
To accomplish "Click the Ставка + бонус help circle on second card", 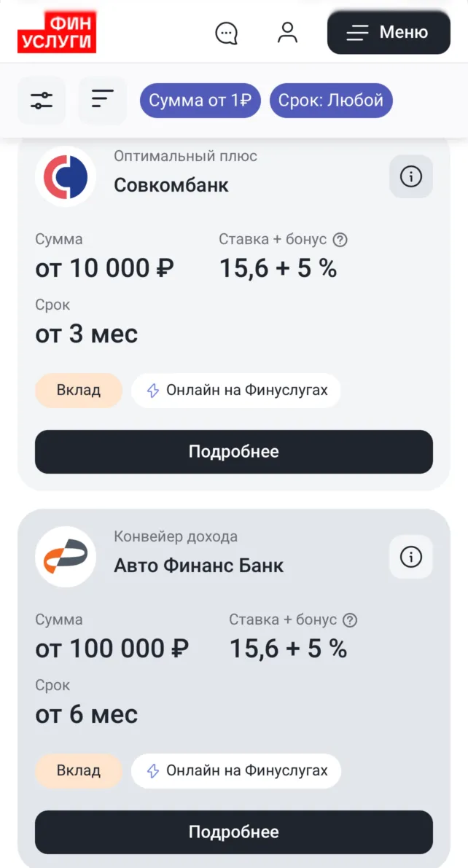I will point(351,619).
